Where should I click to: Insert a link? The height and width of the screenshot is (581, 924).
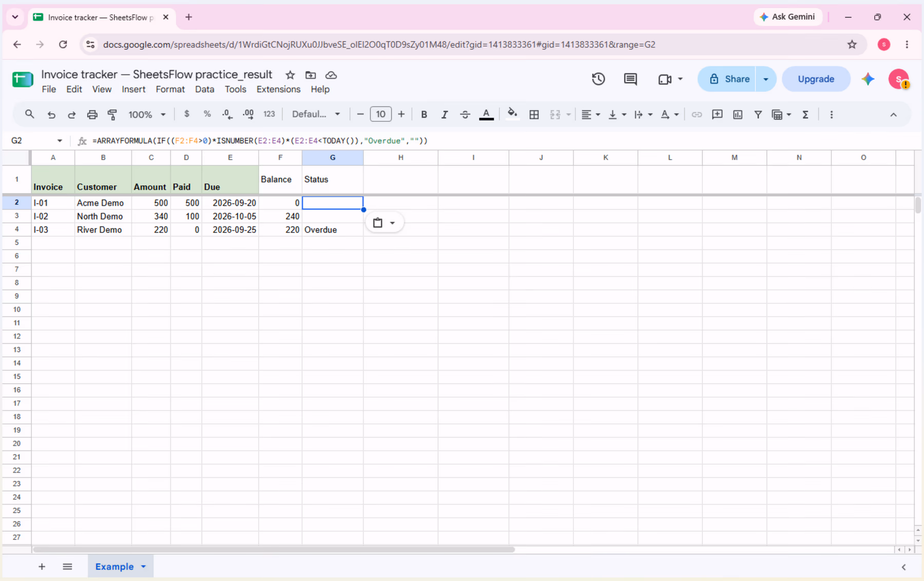click(x=697, y=114)
